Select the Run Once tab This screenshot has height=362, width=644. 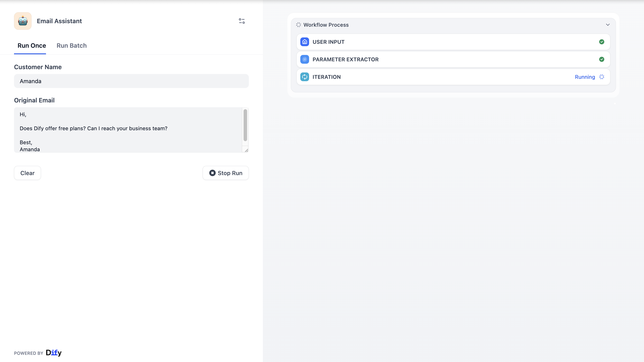(x=32, y=46)
